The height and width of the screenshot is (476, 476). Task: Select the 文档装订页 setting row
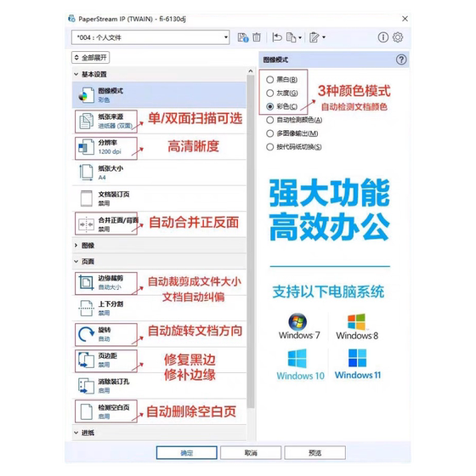coord(159,199)
